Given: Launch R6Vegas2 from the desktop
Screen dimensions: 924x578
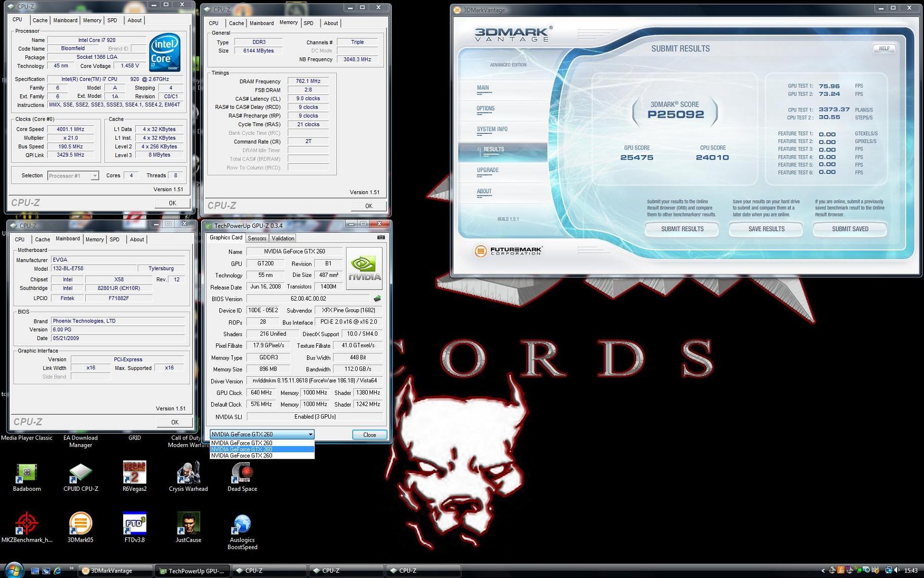Looking at the screenshot, I should (x=134, y=477).
